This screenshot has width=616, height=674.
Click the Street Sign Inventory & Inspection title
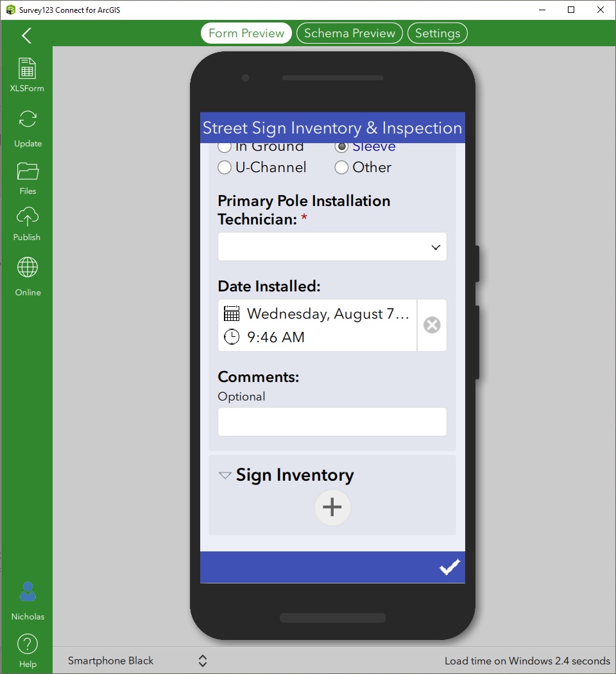332,128
